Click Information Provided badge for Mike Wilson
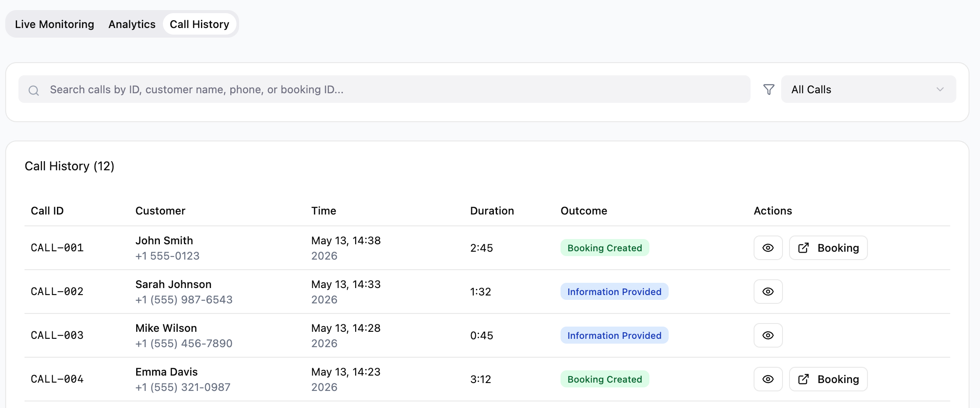The width and height of the screenshot is (980, 408). coord(614,335)
